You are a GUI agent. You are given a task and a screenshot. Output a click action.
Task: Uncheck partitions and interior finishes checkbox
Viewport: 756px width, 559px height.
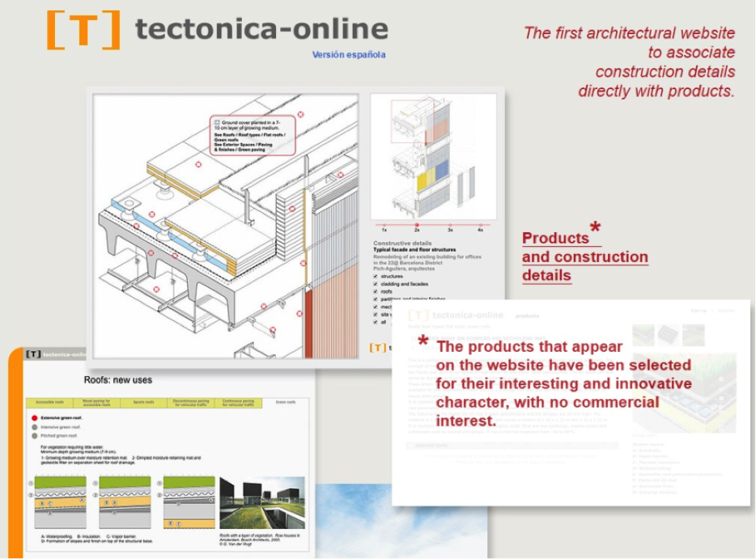pyautogui.click(x=376, y=299)
